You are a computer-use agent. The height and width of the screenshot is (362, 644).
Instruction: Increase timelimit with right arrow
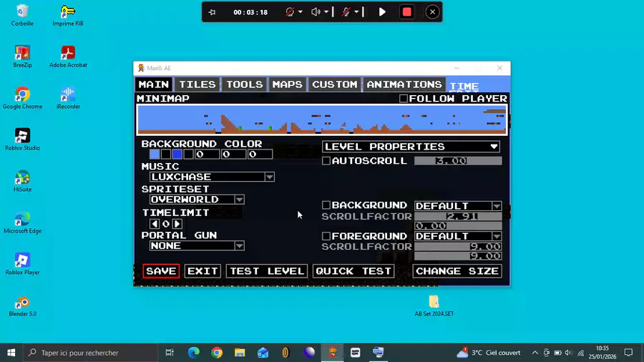[177, 224]
